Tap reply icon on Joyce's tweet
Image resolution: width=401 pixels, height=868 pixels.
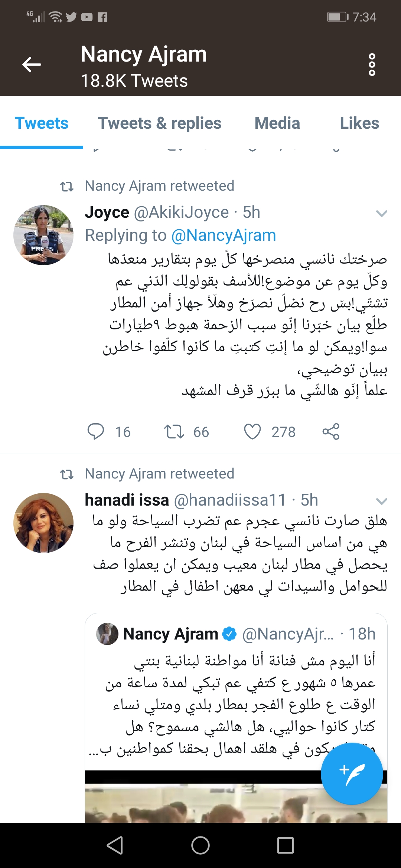click(x=95, y=432)
